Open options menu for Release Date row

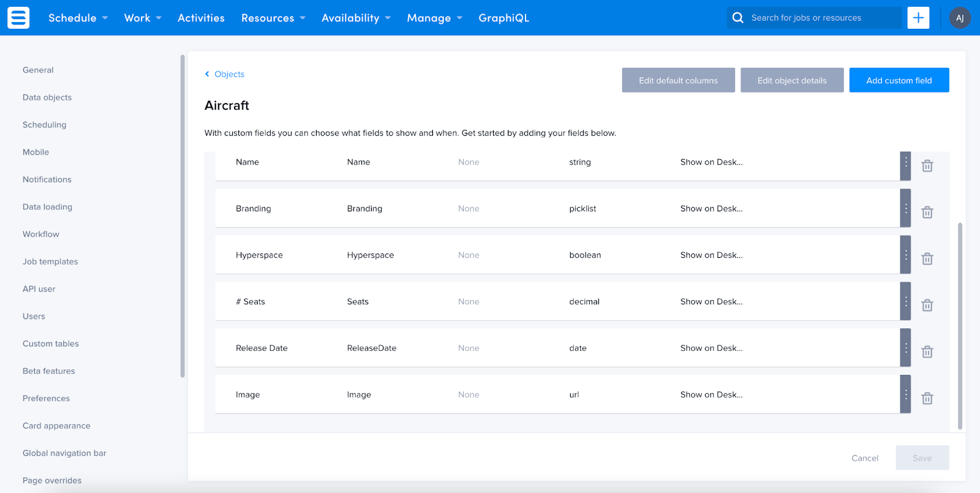tap(906, 348)
